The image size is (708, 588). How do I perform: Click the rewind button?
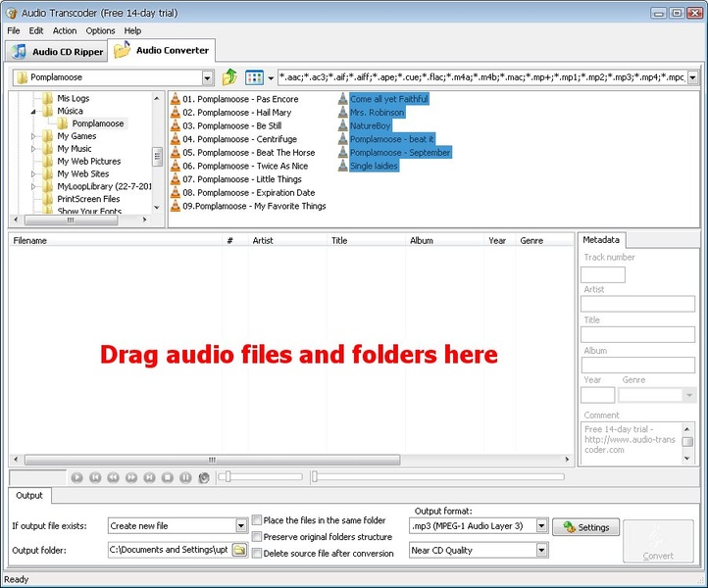click(114, 477)
